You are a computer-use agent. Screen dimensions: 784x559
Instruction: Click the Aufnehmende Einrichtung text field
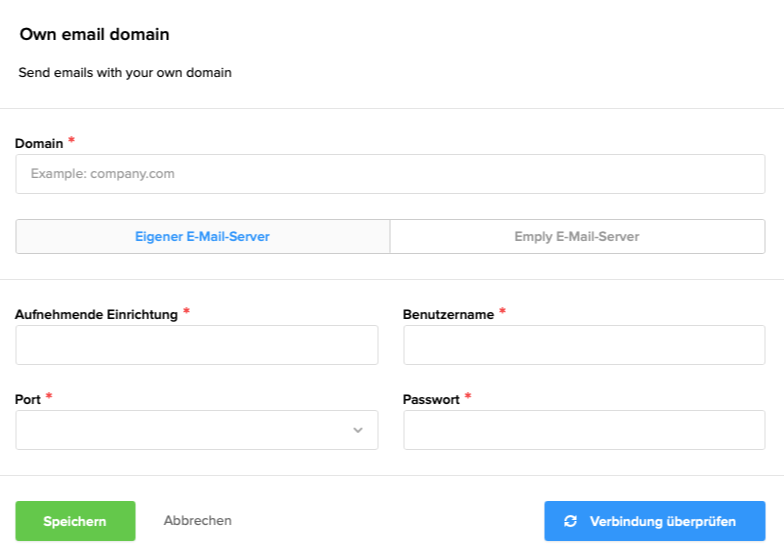(196, 345)
